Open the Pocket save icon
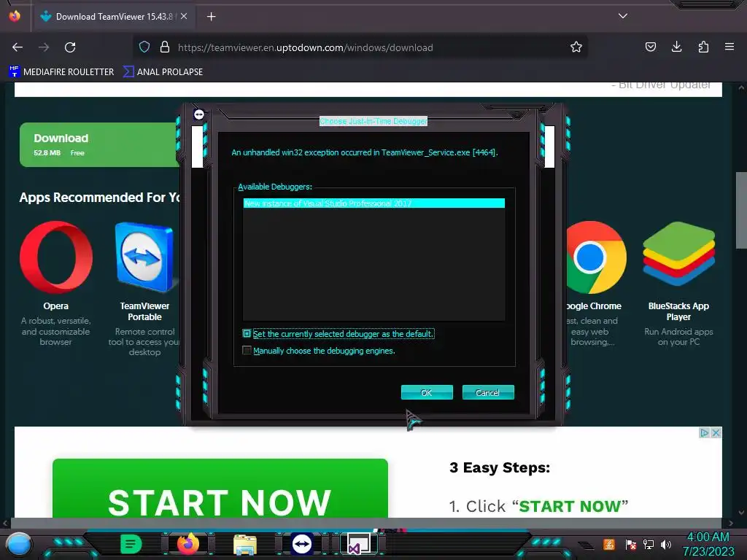This screenshot has width=747, height=560. point(650,47)
